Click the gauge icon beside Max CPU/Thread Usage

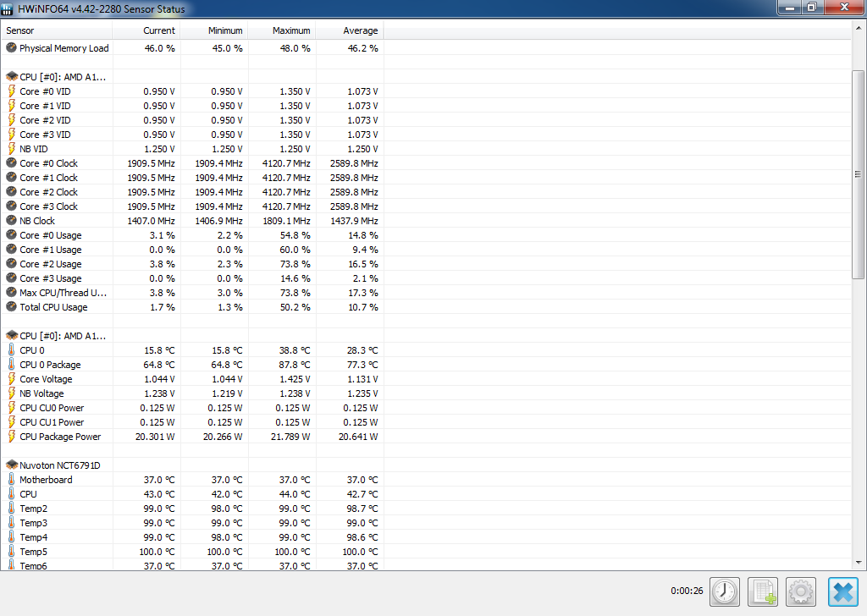tap(11, 292)
